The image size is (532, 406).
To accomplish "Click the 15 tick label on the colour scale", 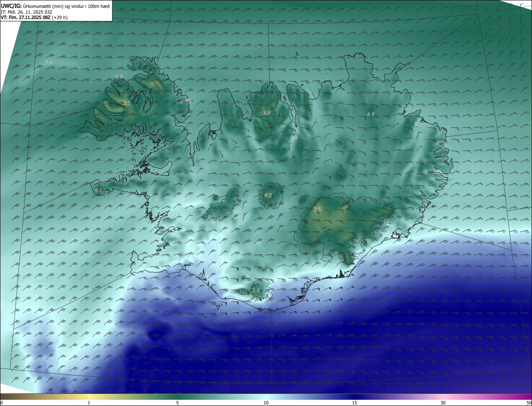I will 355,403.
